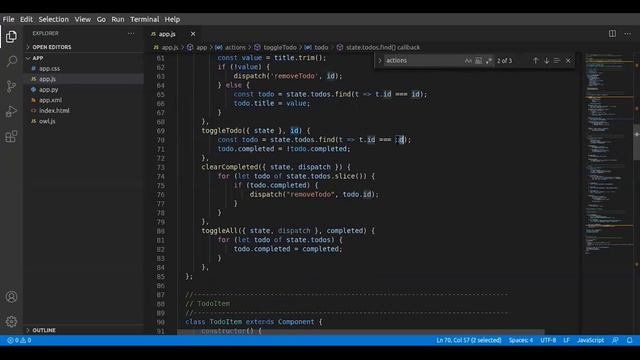Image resolution: width=640 pixels, height=360 pixels.
Task: Click the 'actions' breadcrumb segment
Action: tap(231, 47)
